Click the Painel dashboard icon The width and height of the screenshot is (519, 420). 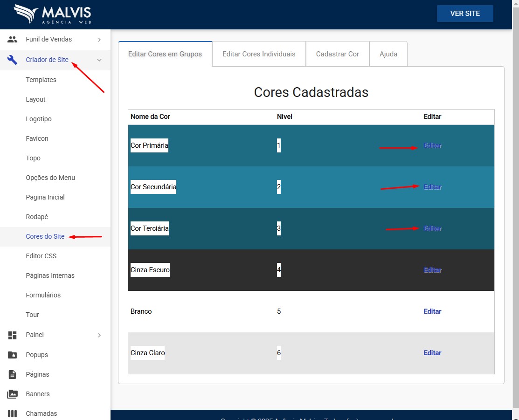[x=12, y=335]
